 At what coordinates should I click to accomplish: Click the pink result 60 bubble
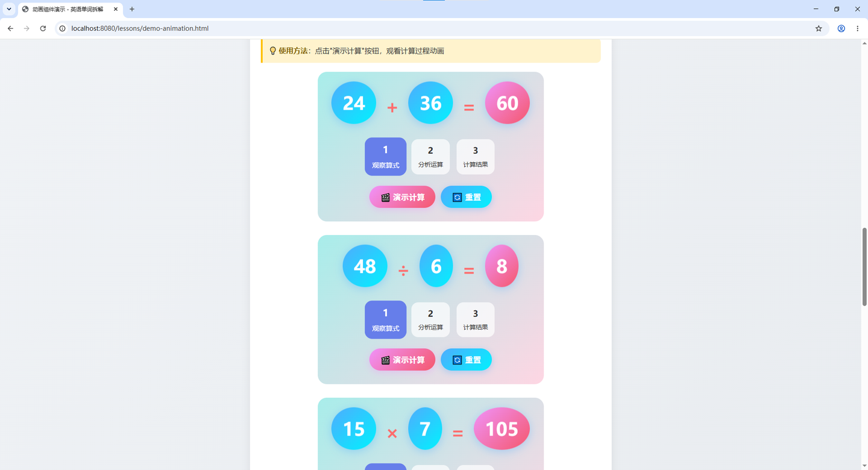[508, 103]
